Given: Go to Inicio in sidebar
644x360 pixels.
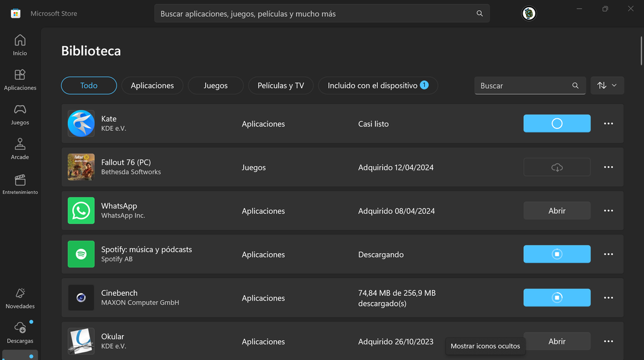Looking at the screenshot, I should [x=20, y=45].
